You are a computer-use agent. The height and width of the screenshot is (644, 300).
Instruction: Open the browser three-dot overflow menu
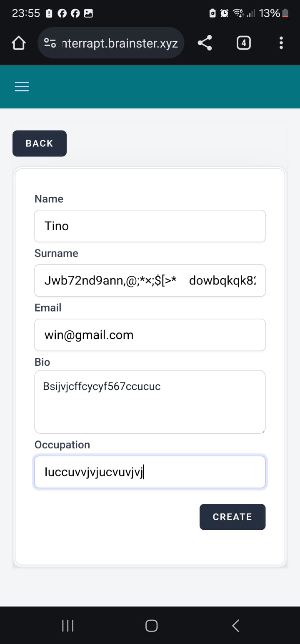click(281, 43)
